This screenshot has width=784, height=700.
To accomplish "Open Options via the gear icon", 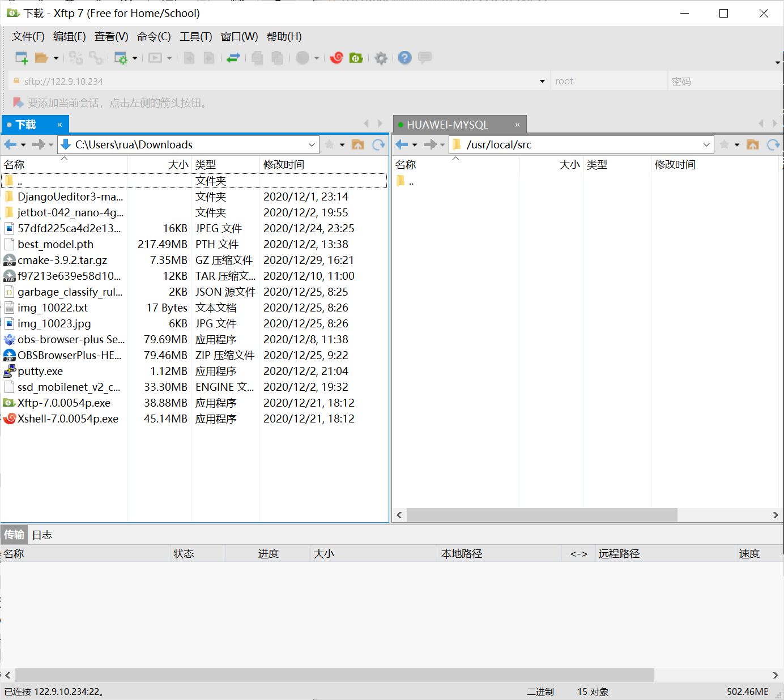I will tap(381, 58).
